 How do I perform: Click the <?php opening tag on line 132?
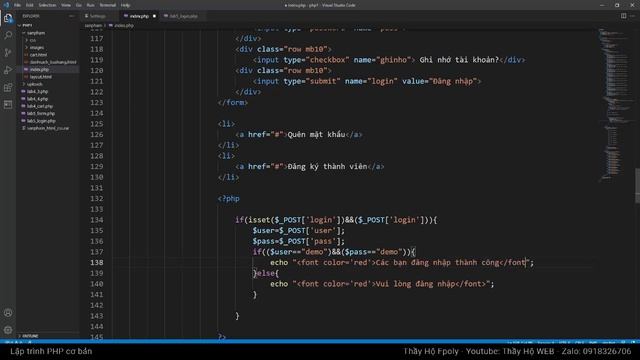coord(229,199)
